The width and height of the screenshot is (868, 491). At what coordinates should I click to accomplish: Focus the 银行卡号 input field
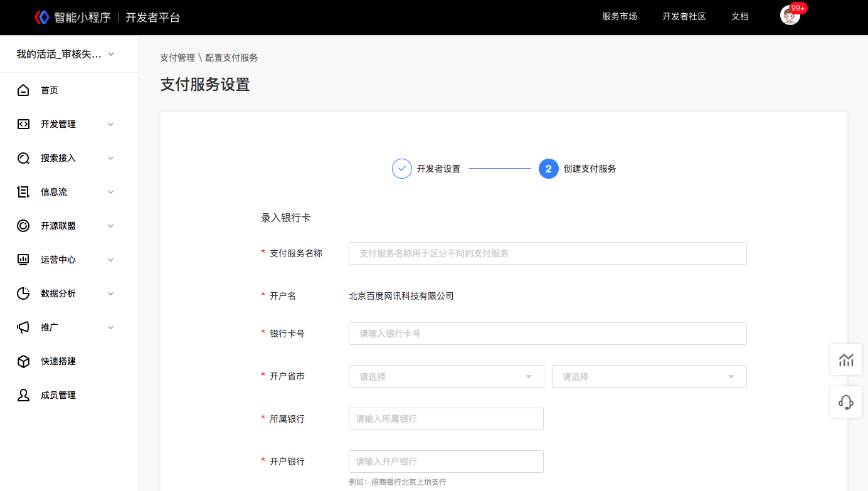pyautogui.click(x=548, y=334)
